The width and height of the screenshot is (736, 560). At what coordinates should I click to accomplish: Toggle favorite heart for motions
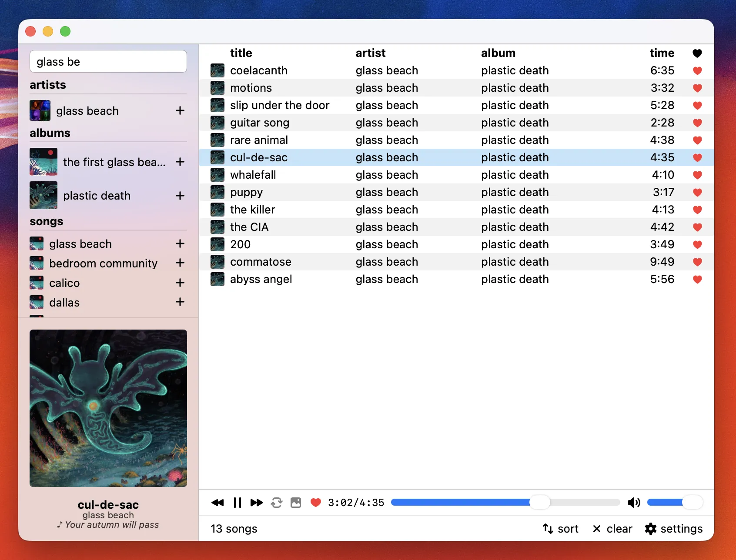point(697,88)
